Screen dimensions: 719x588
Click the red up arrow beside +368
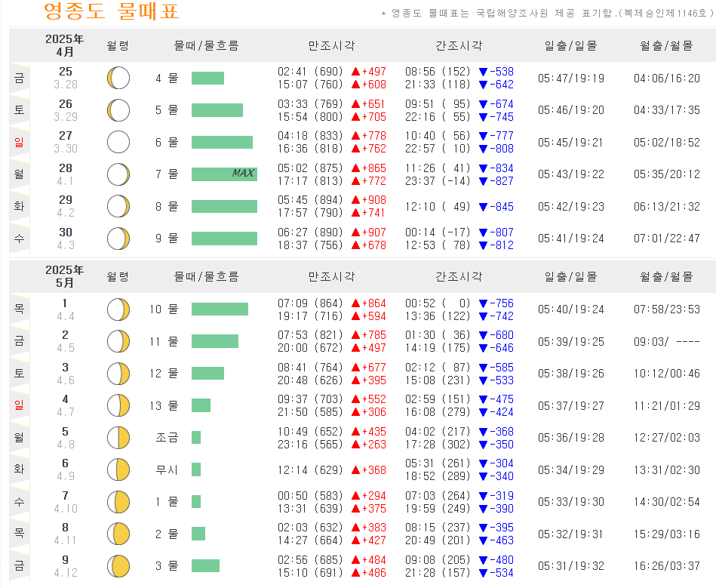356,470
